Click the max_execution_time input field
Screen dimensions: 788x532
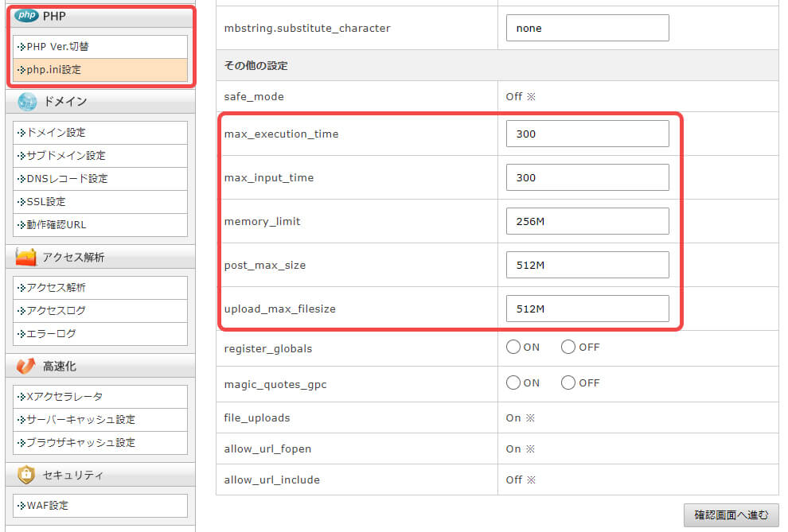587,134
